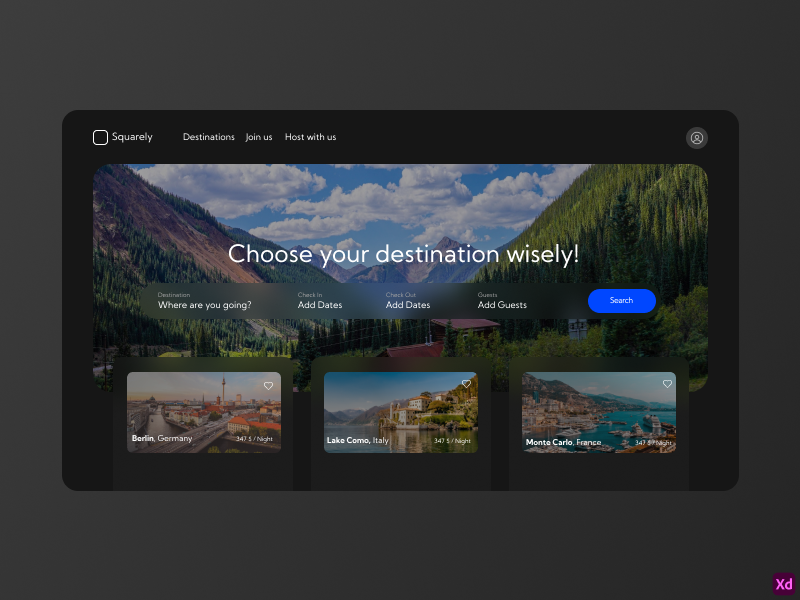Click the Squarely logo icon
The image size is (800, 600).
(100, 137)
